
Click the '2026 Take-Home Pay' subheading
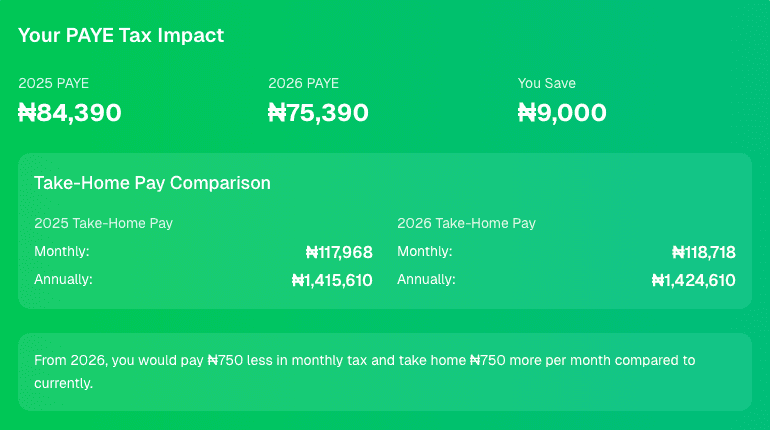pyautogui.click(x=466, y=223)
